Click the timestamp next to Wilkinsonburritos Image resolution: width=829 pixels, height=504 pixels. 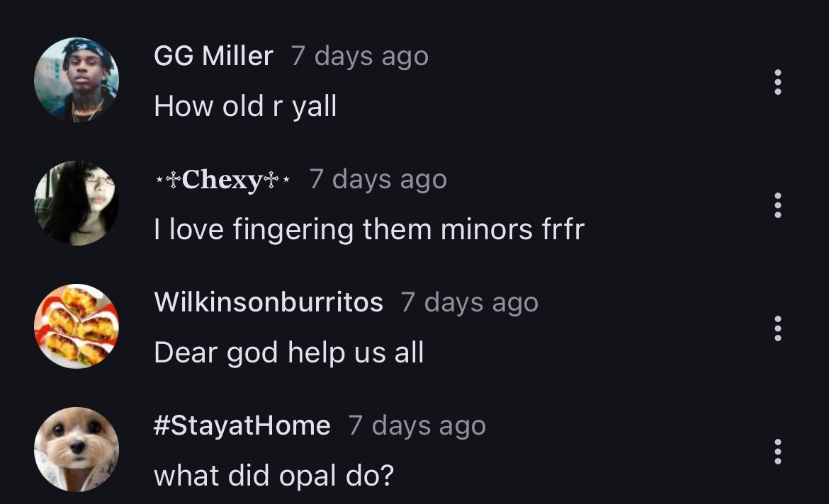(469, 302)
